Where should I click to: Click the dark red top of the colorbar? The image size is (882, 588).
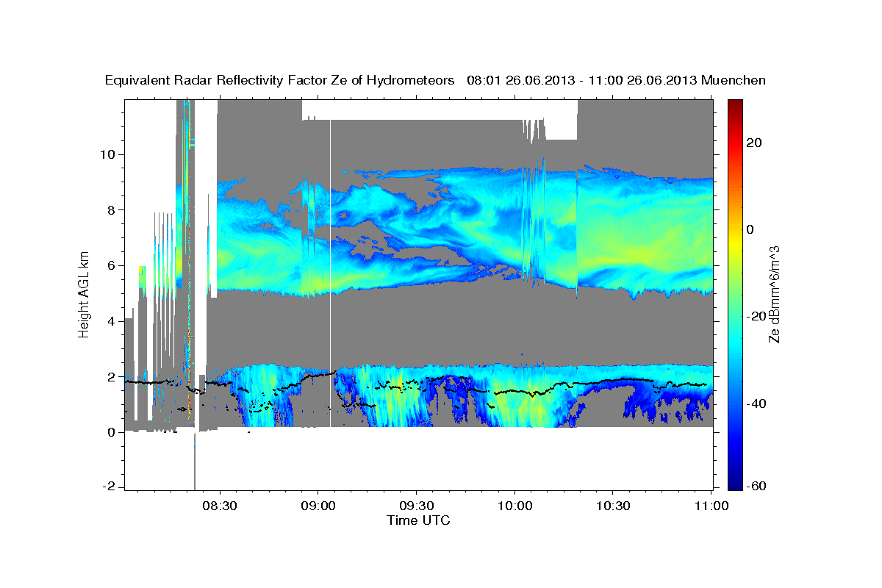pyautogui.click(x=734, y=105)
